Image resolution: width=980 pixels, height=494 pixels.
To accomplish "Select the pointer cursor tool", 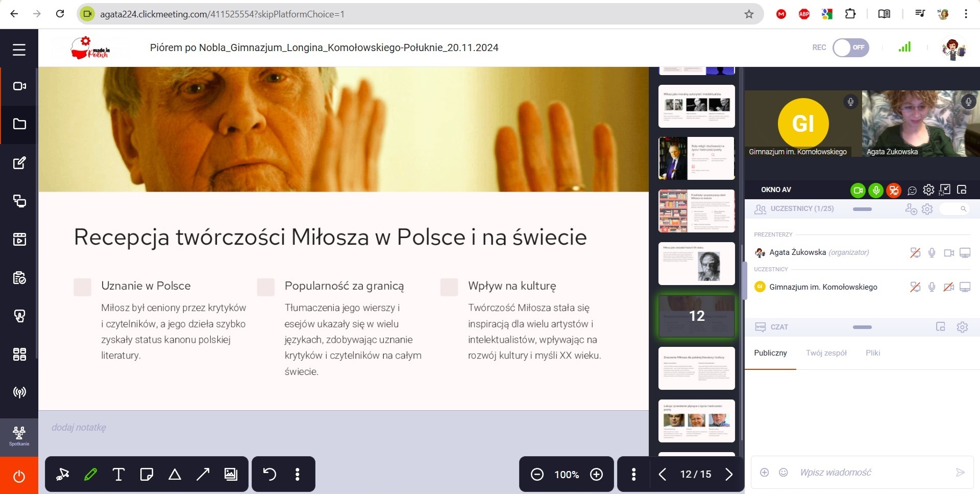I will pyautogui.click(x=63, y=475).
